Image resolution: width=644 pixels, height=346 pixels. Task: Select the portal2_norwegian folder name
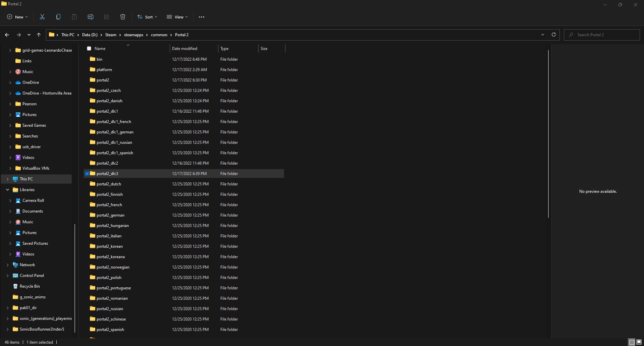click(113, 267)
